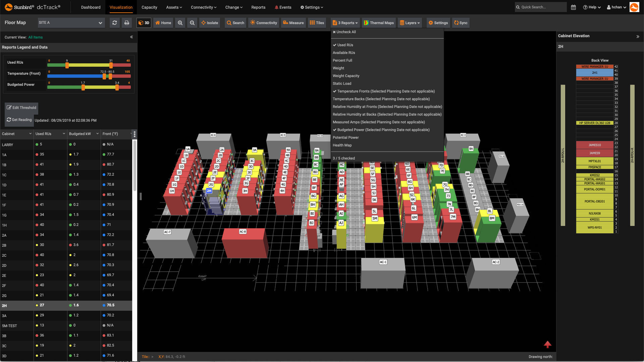Click the Sunbird logo at top right
The height and width of the screenshot is (362, 644).
pos(634,7)
